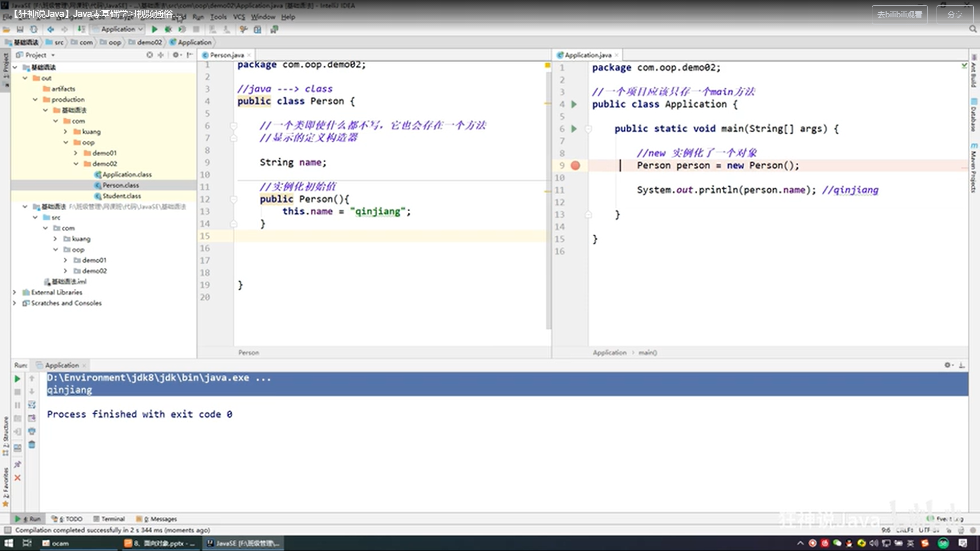Click run gutter arrow next to main method
Screen dimensions: 980x551
click(x=574, y=129)
